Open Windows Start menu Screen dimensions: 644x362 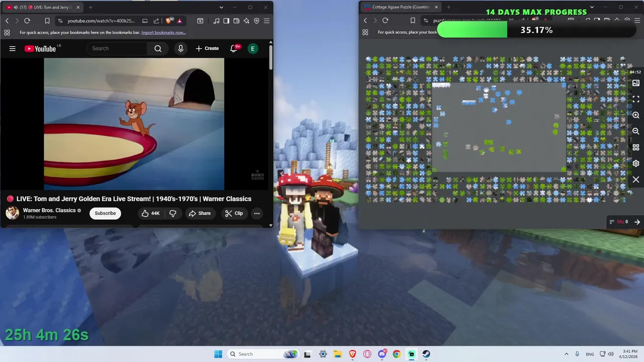point(218,354)
